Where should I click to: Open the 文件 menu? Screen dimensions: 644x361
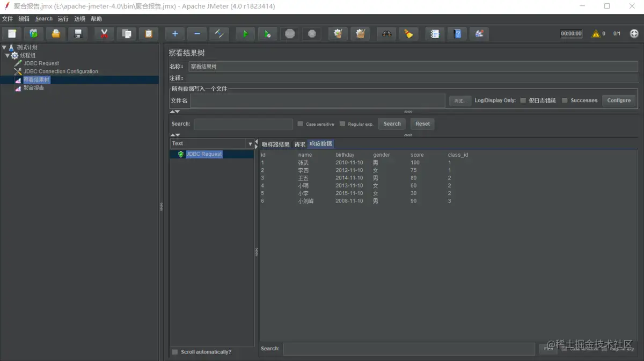click(x=8, y=19)
